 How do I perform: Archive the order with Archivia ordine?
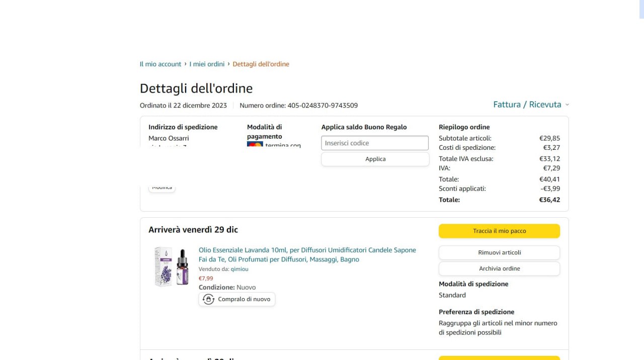click(x=499, y=268)
